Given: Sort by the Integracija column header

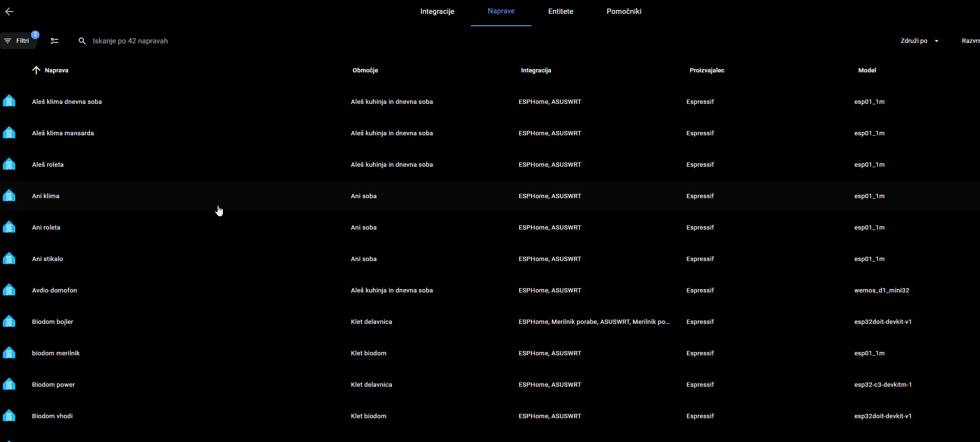Looking at the screenshot, I should (x=536, y=70).
